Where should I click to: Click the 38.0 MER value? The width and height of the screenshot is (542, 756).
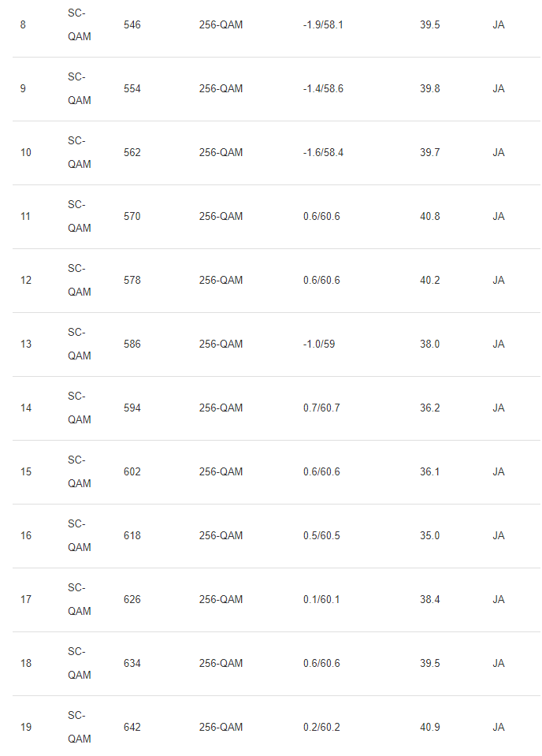430,344
